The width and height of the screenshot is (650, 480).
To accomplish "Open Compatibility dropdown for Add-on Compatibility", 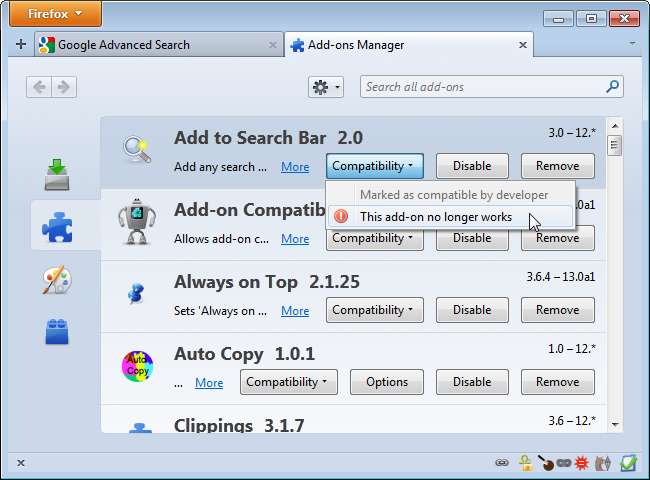I will (x=375, y=240).
